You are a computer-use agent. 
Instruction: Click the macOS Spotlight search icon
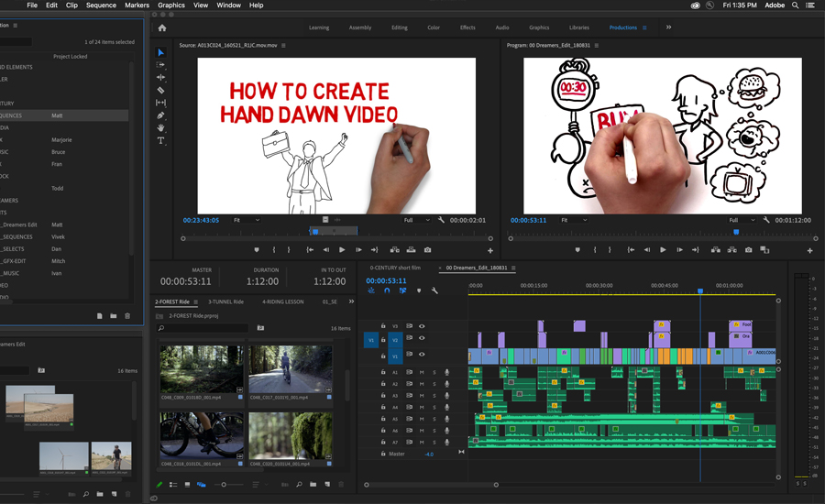796,5
